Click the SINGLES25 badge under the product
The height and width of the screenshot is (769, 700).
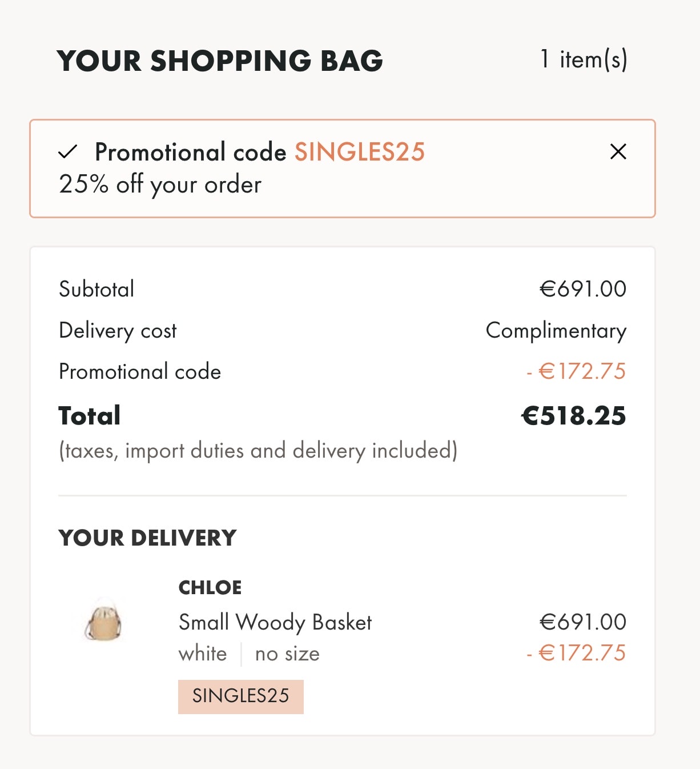(x=240, y=696)
